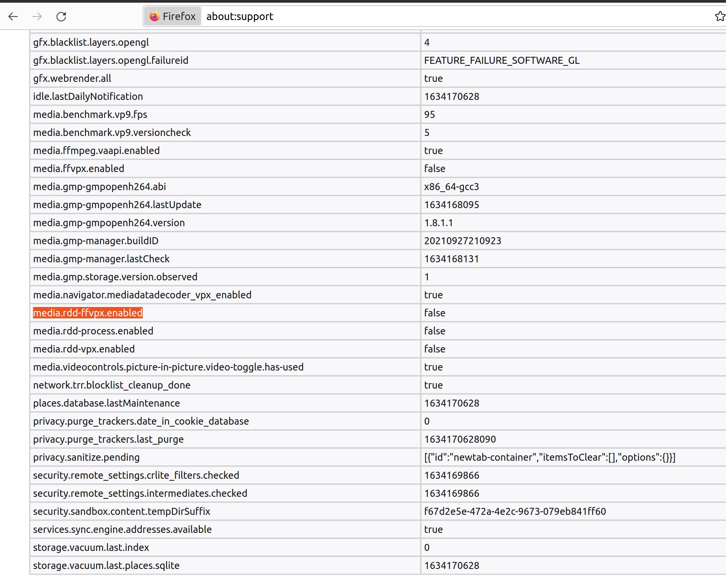The height and width of the screenshot is (588, 726).
Task: Click the privacy.sanitize.pending JSON value
Action: [x=550, y=457]
